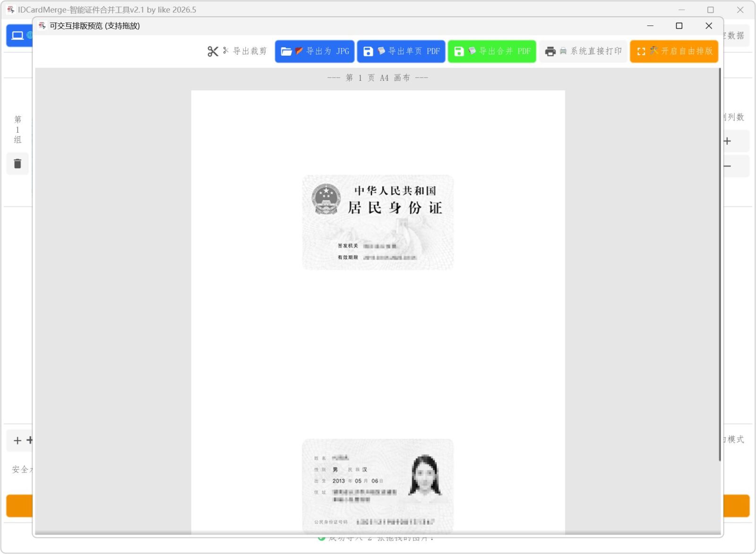Click the IDCardMerge main window app icon
Screen dimensions: 756x554
10,9
